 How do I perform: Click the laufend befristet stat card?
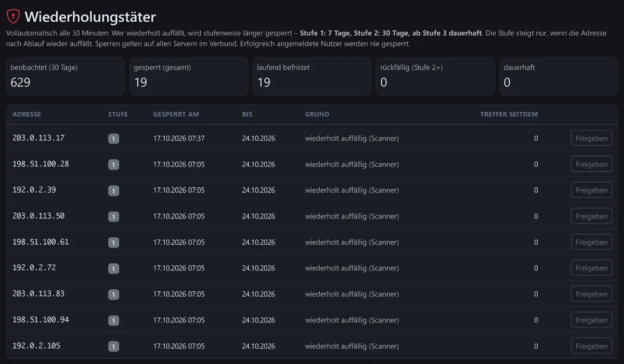[x=312, y=76]
